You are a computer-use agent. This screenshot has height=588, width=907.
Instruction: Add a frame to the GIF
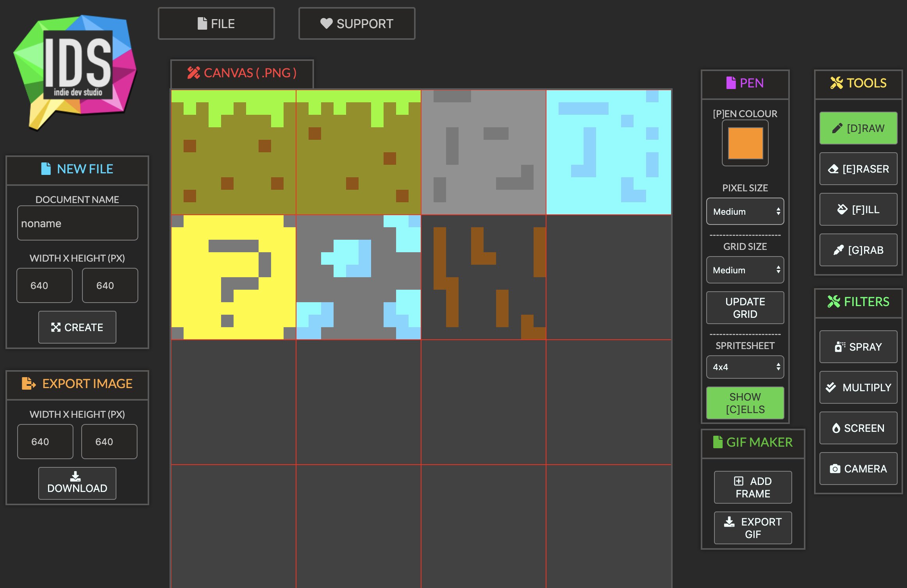pyautogui.click(x=753, y=487)
